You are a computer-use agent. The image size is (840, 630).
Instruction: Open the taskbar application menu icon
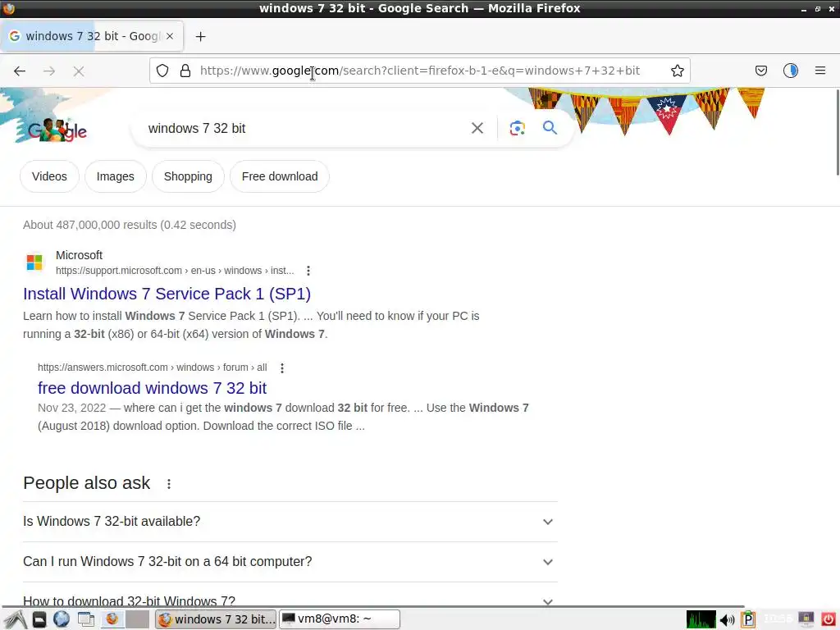[16, 619]
